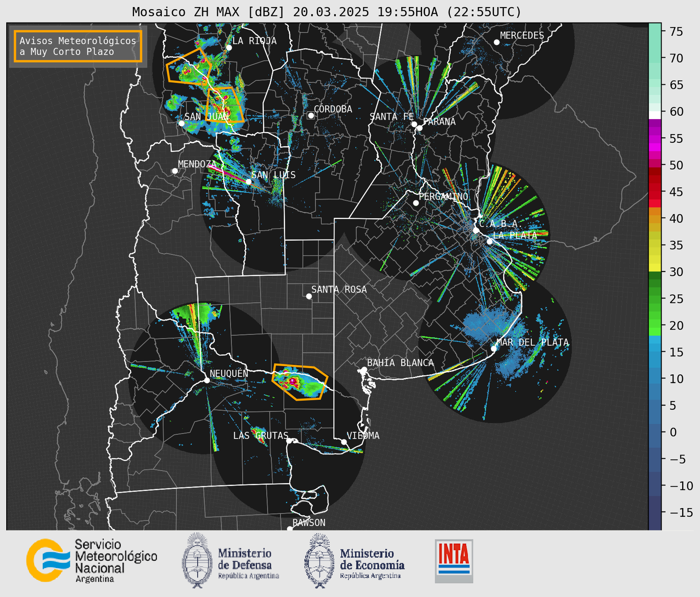Click the Avisos Meteorológicos a Muy Corto Plazo legend box

pyautogui.click(x=78, y=46)
